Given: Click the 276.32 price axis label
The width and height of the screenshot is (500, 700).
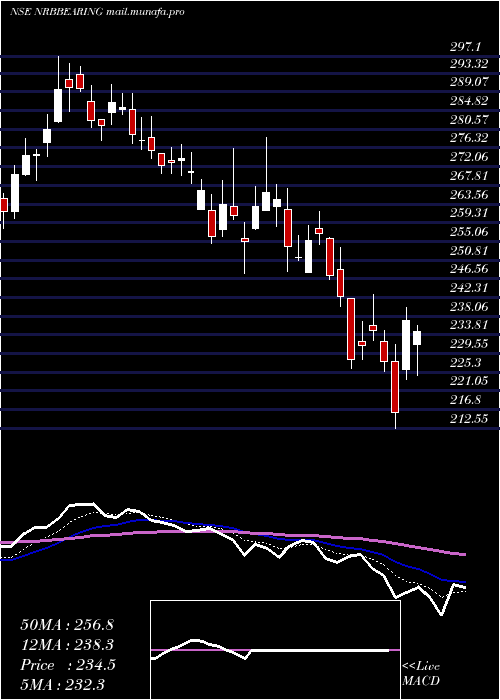Looking at the screenshot, I should [x=468, y=138].
